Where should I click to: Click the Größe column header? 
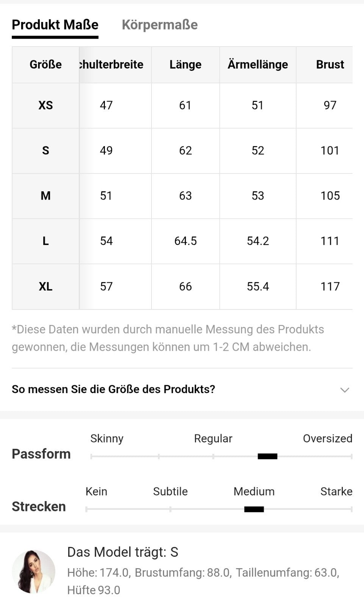tap(45, 65)
